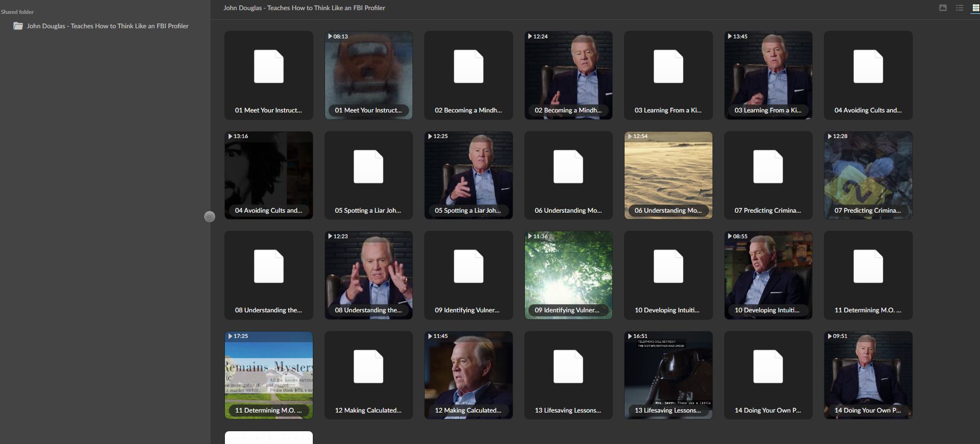Switch to media discovery image view

click(x=943, y=7)
